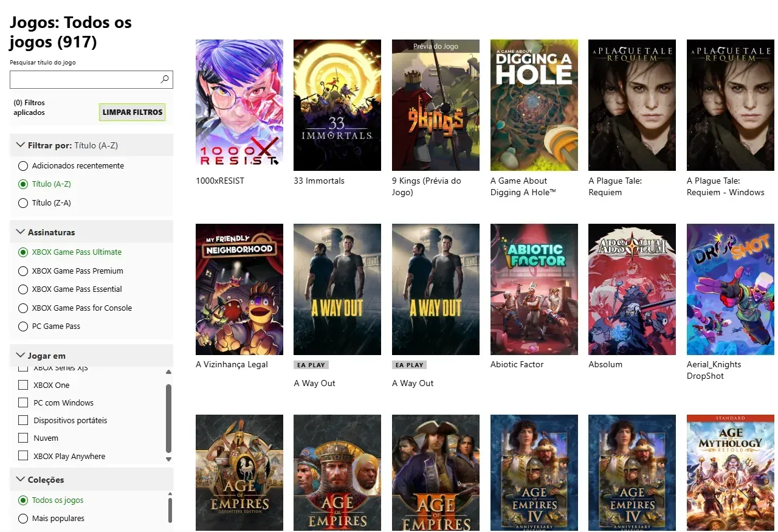Select Adicionados recentemente sort option
The height and width of the screenshot is (532, 778).
pyautogui.click(x=23, y=166)
